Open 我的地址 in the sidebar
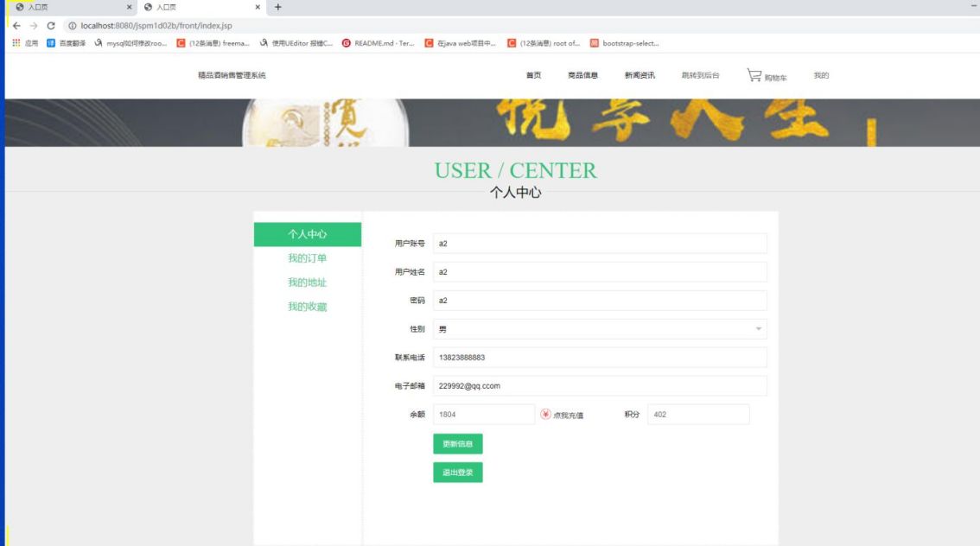Viewport: 980px width, 546px height. pyautogui.click(x=308, y=283)
